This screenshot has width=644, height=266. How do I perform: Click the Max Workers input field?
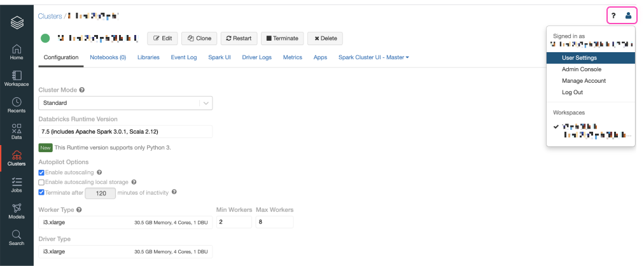pyautogui.click(x=274, y=222)
